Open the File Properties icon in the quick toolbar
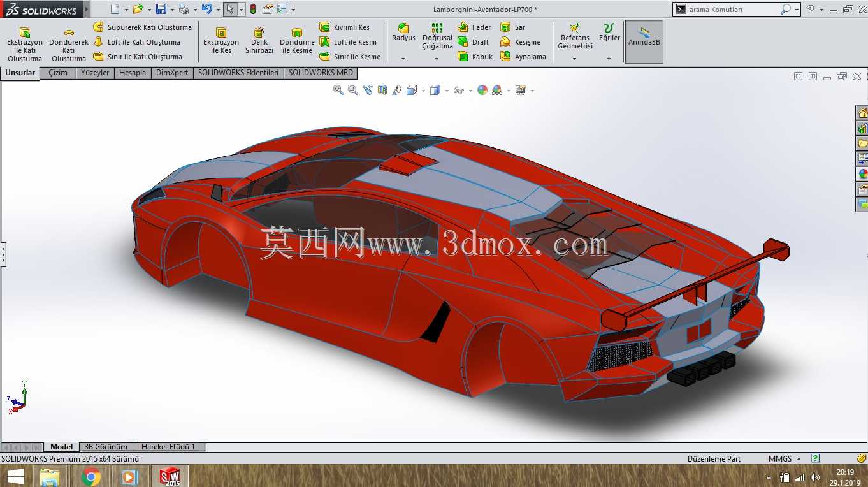Image resolution: width=868 pixels, height=487 pixels. [268, 9]
